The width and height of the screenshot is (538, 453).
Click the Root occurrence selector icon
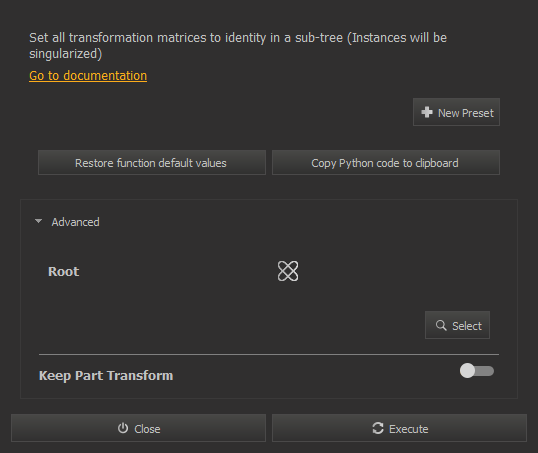pyautogui.click(x=288, y=271)
